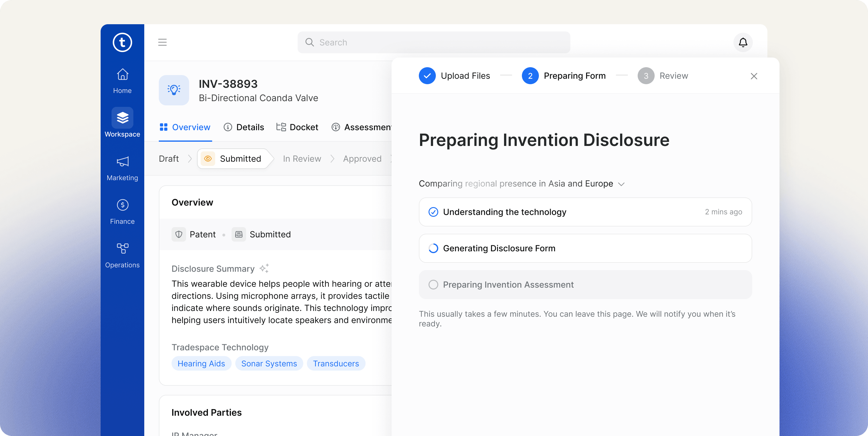Click the eye icon on Submitted stage

(x=208, y=159)
